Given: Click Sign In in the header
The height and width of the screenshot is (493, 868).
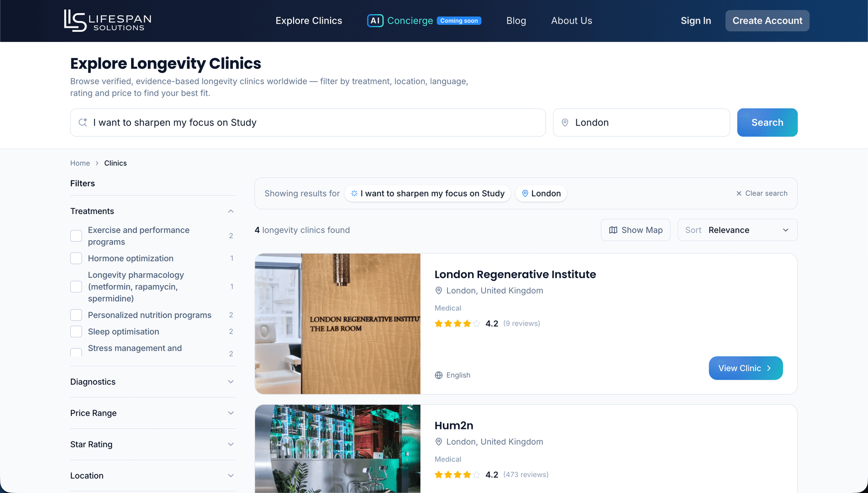Looking at the screenshot, I should point(696,21).
